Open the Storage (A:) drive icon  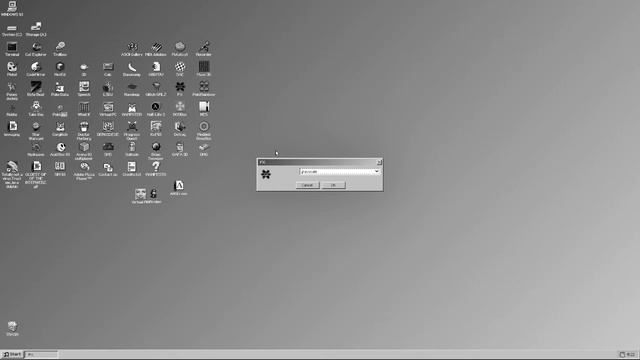[36, 29]
